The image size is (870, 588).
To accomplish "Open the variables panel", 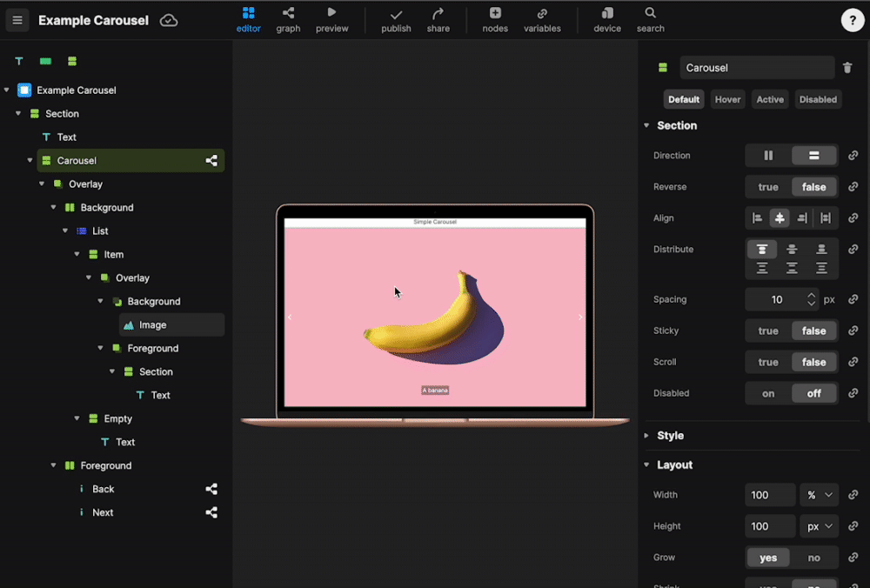I will (x=542, y=19).
